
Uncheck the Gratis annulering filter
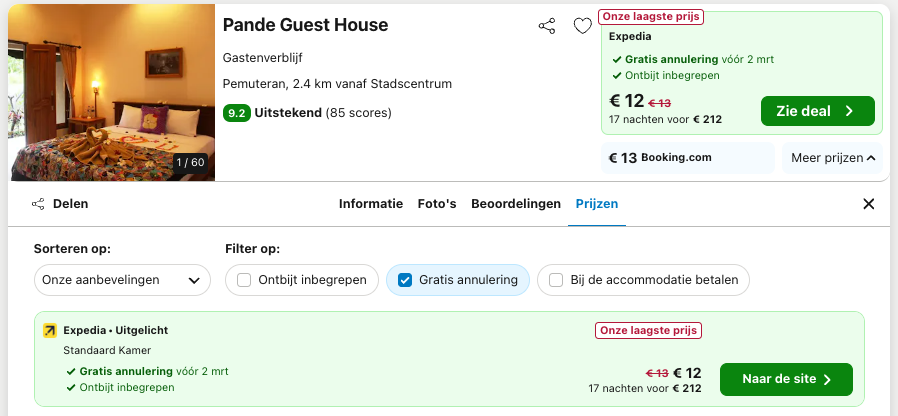[x=405, y=280]
